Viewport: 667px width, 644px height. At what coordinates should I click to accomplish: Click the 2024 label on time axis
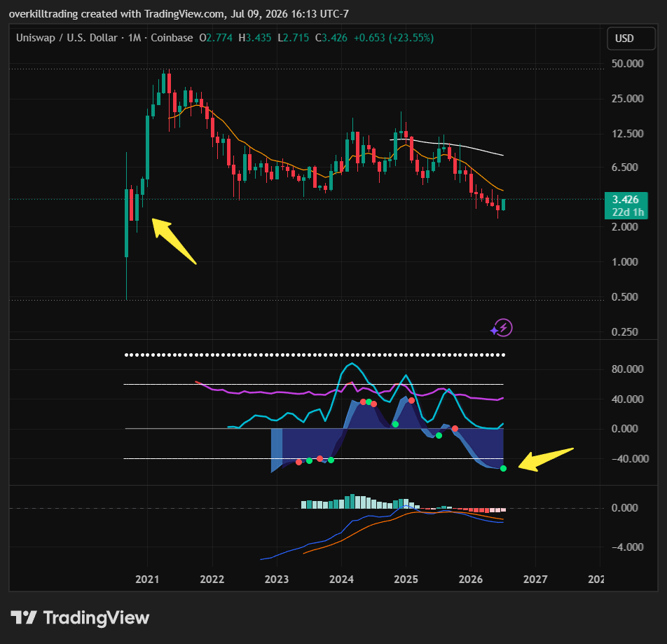[x=341, y=579]
